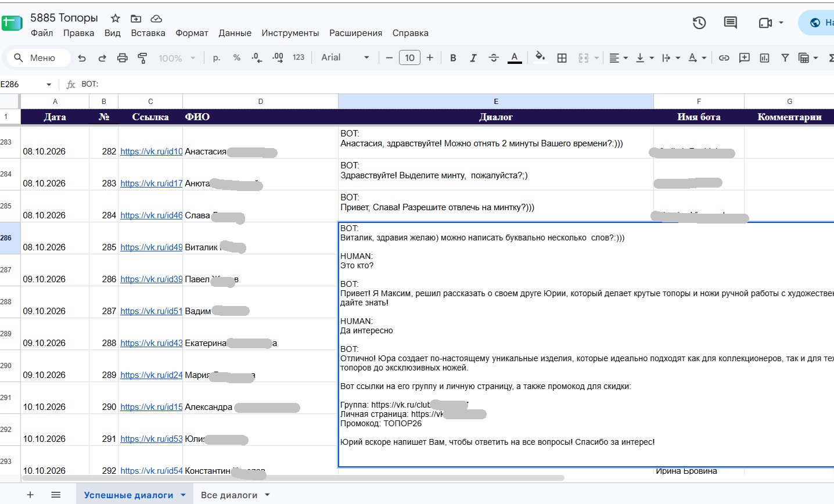Image resolution: width=834 pixels, height=504 pixels.
Task: Open the comments panel icon
Action: [x=730, y=23]
